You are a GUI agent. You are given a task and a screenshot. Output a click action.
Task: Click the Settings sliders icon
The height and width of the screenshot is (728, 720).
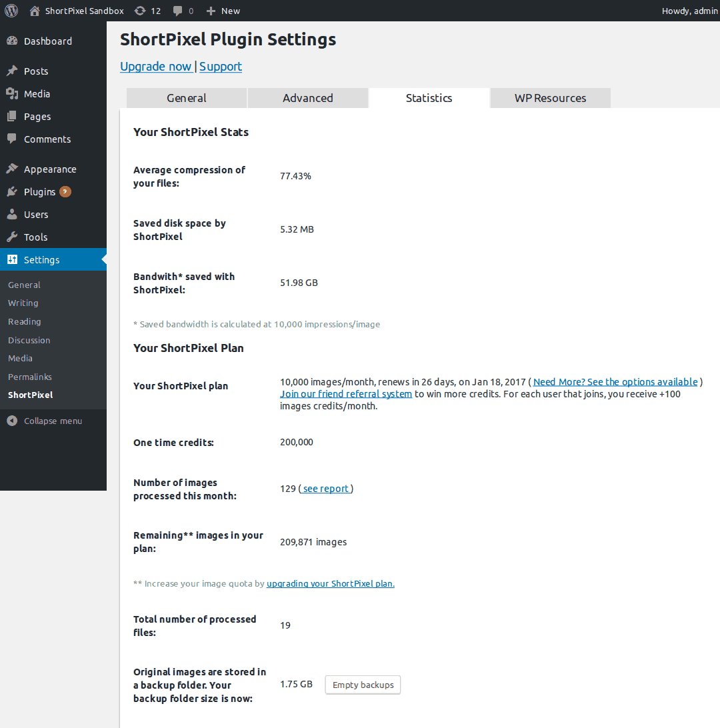point(12,259)
